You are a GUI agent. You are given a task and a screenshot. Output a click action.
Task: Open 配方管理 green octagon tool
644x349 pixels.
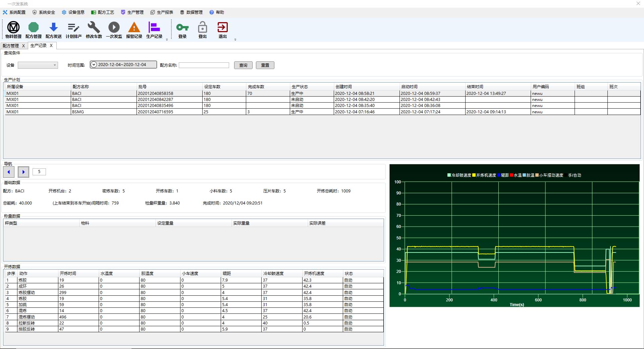pyautogui.click(x=34, y=30)
